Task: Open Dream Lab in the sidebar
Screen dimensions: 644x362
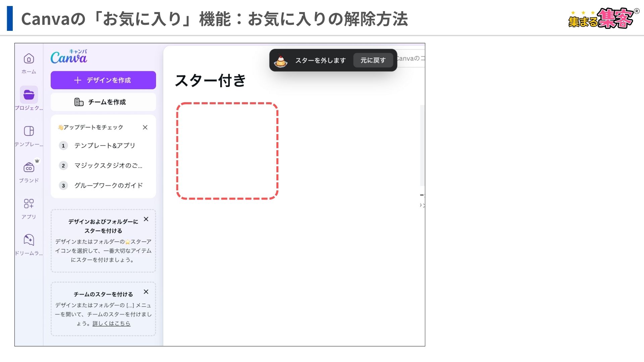Action: 29,245
